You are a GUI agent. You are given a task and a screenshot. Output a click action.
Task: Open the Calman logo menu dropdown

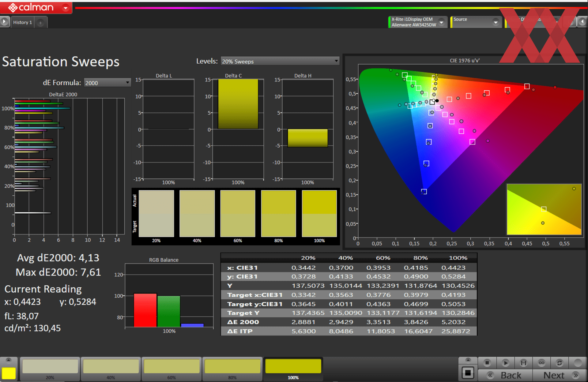(66, 8)
